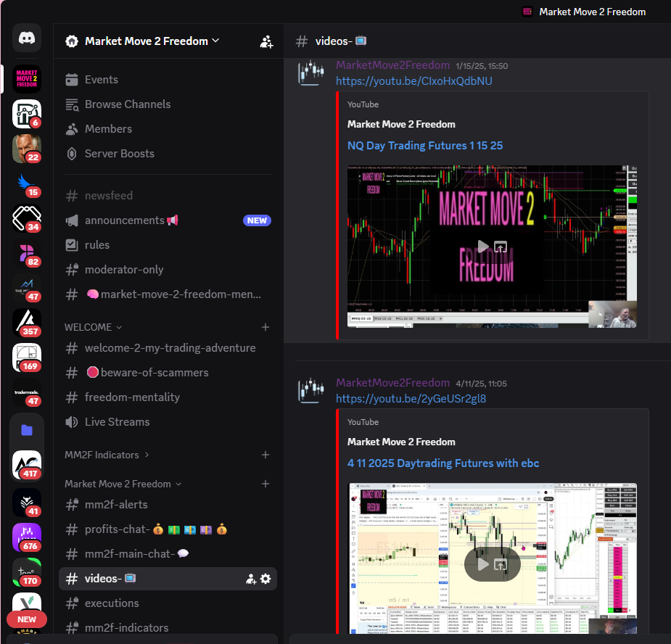The height and width of the screenshot is (644, 671).
Task: Open the mm2f-main-chat channel
Action: coord(168,554)
